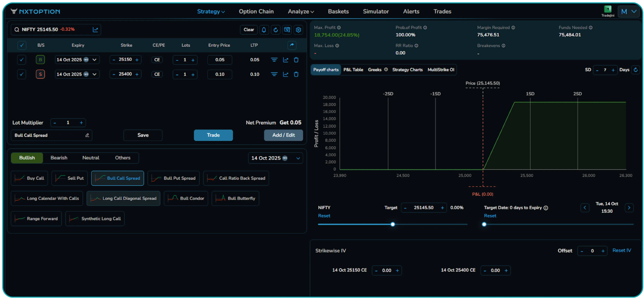This screenshot has height=299, width=644.
Task: Click the Reset link under NIFTY target
Action: pos(324,216)
